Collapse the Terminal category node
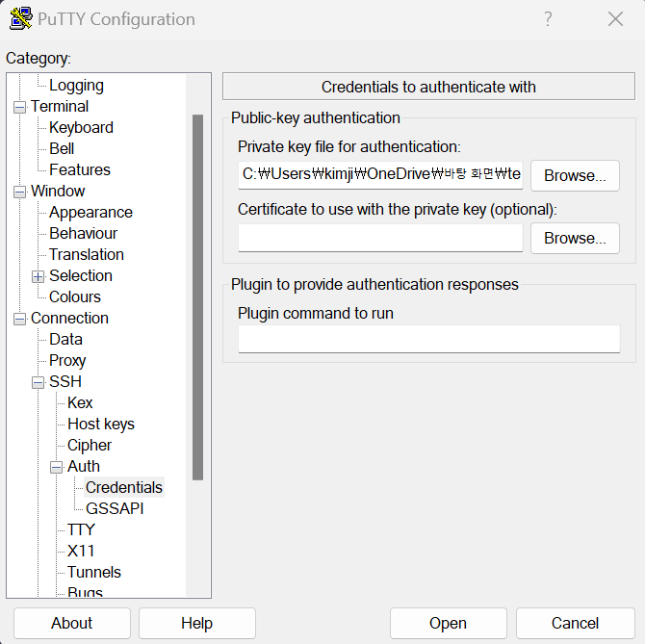 point(19,108)
